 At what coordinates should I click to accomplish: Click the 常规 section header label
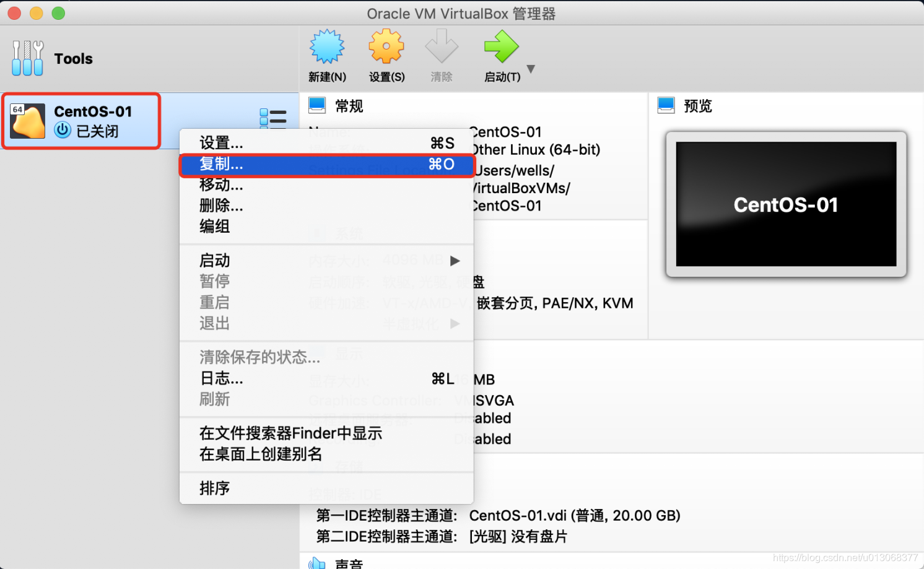tap(349, 106)
